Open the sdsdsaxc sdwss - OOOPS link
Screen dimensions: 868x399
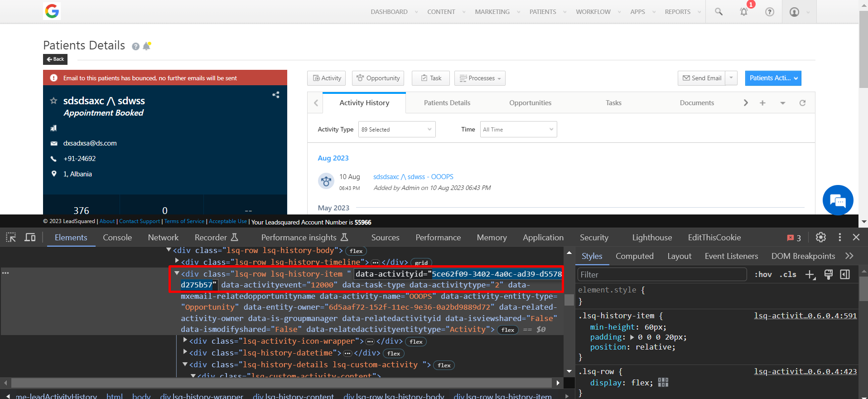click(413, 177)
